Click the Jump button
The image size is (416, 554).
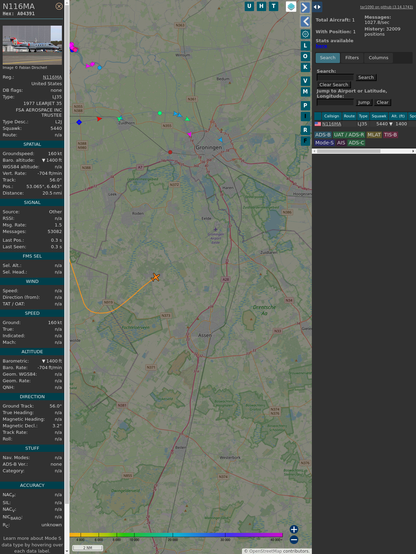pyautogui.click(x=363, y=102)
